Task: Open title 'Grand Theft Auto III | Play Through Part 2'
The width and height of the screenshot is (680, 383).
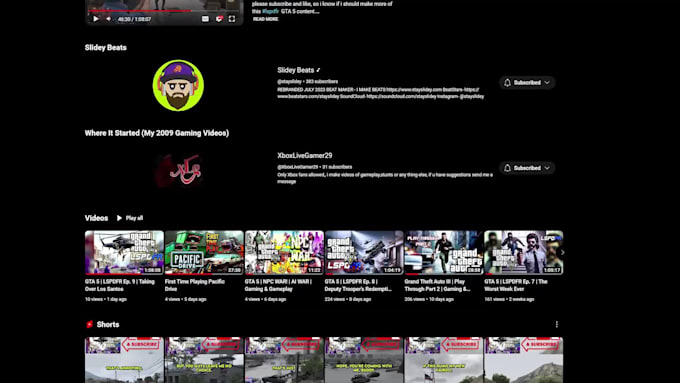Action: tap(438, 285)
